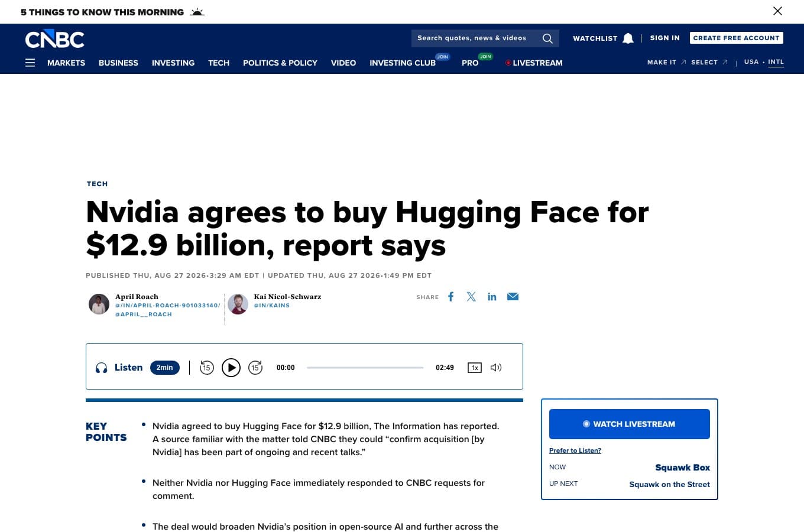
Task: Open the Watchlist link
Action: pos(595,38)
